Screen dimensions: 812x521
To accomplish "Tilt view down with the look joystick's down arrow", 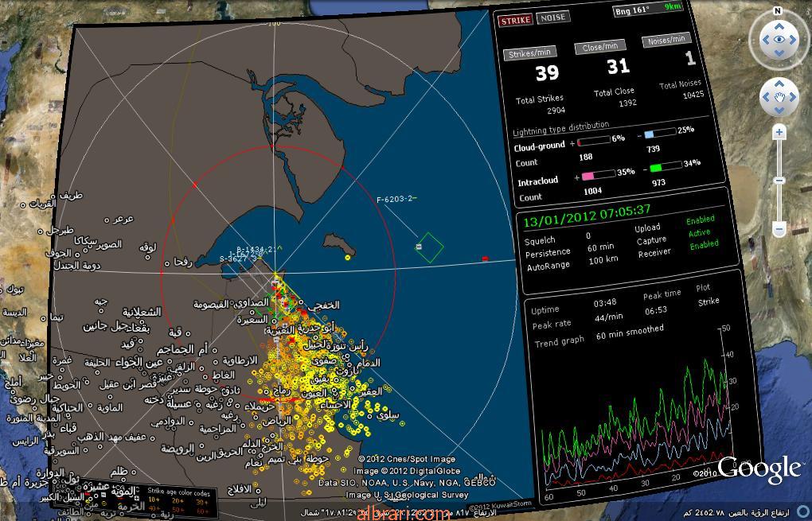I will (x=779, y=53).
